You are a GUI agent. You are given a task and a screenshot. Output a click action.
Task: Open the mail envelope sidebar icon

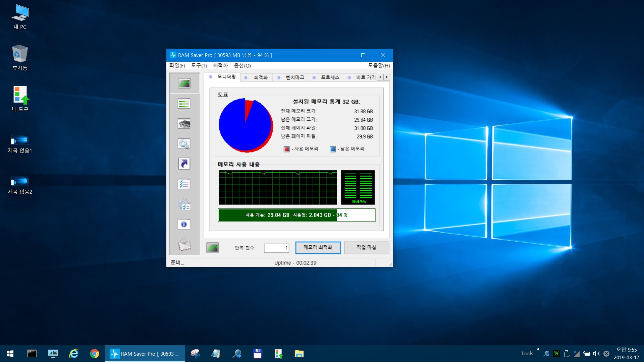[184, 245]
